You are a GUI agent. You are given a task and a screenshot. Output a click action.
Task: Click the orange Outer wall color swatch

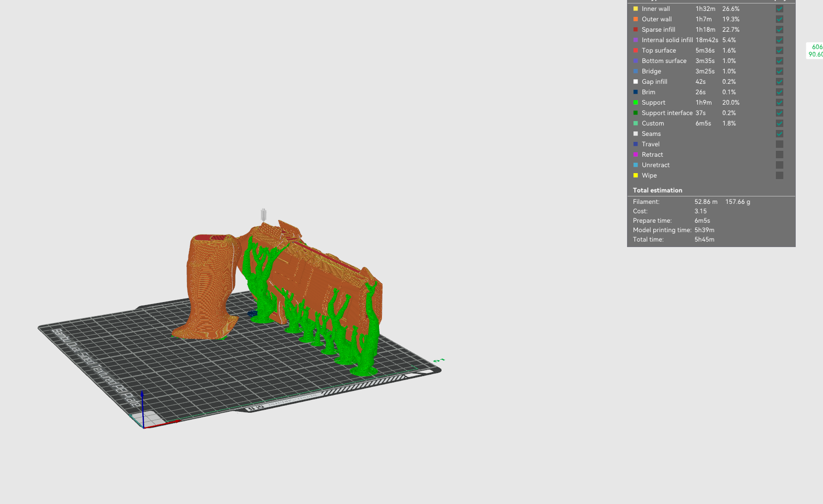635,19
